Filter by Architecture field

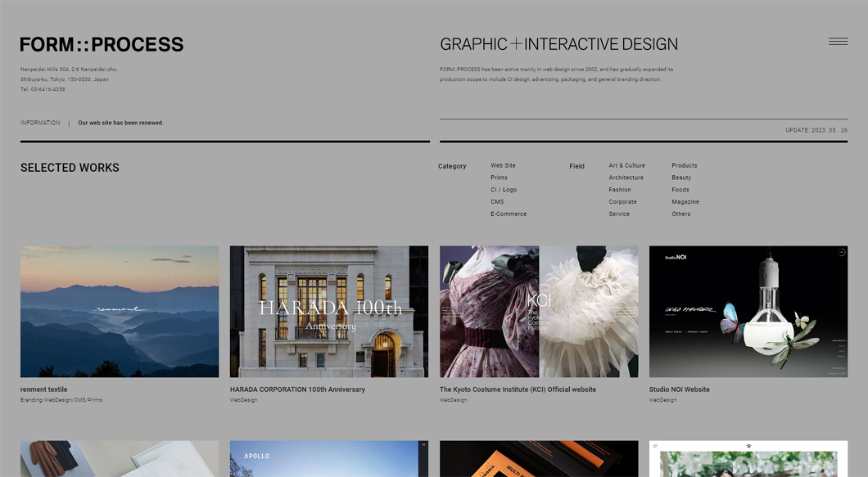pyautogui.click(x=626, y=178)
